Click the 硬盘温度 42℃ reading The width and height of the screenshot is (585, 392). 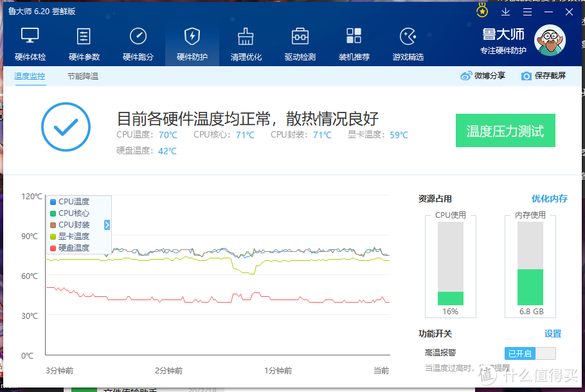pos(147,150)
